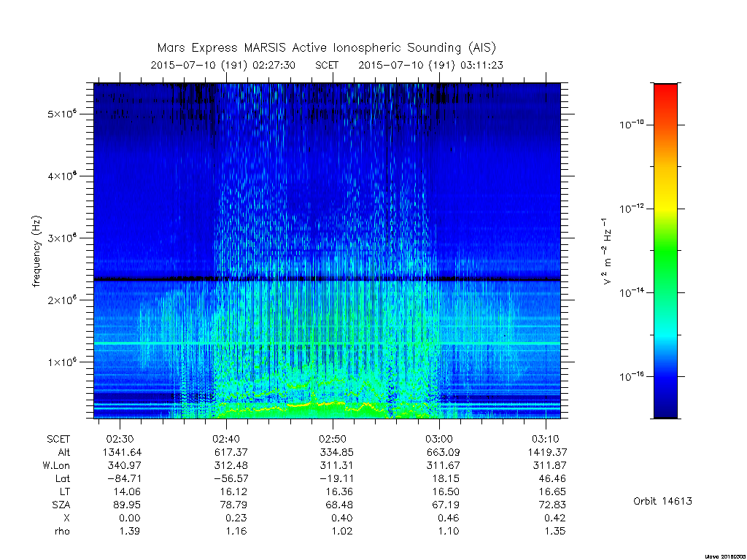Click the 1×10^6 frequency axis label
The width and height of the screenshot is (747, 560).
[63, 362]
